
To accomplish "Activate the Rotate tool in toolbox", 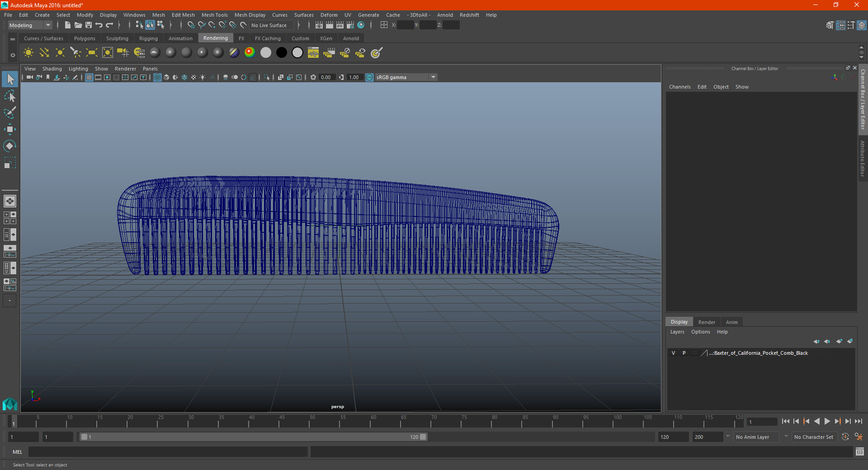I will (10, 146).
